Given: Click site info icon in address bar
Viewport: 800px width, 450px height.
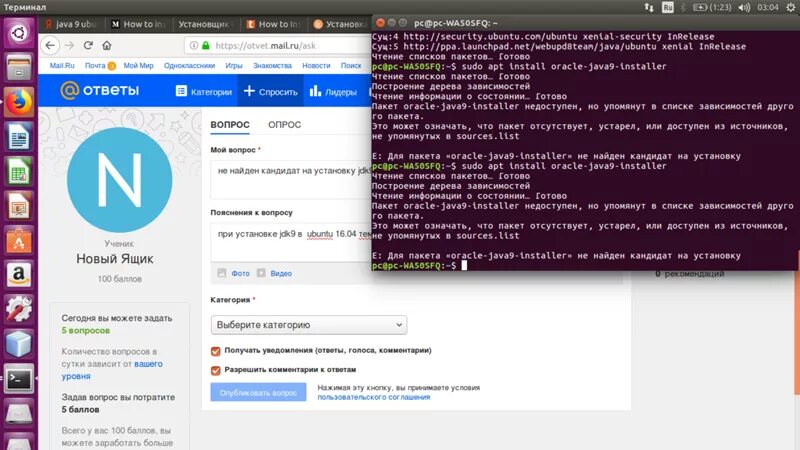Looking at the screenshot, I should tap(193, 45).
